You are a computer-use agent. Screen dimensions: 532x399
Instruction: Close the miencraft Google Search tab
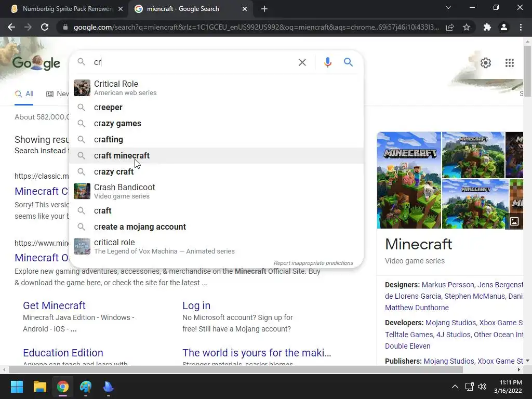[x=245, y=9]
